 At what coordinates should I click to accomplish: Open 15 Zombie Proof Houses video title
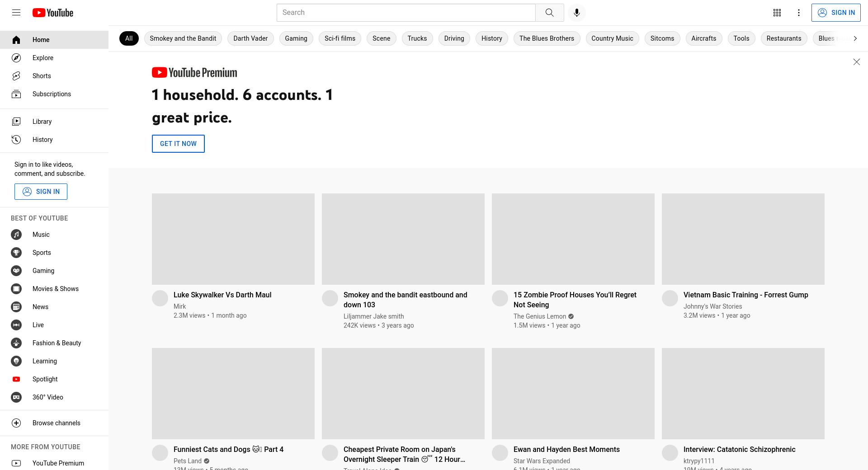pos(575,300)
